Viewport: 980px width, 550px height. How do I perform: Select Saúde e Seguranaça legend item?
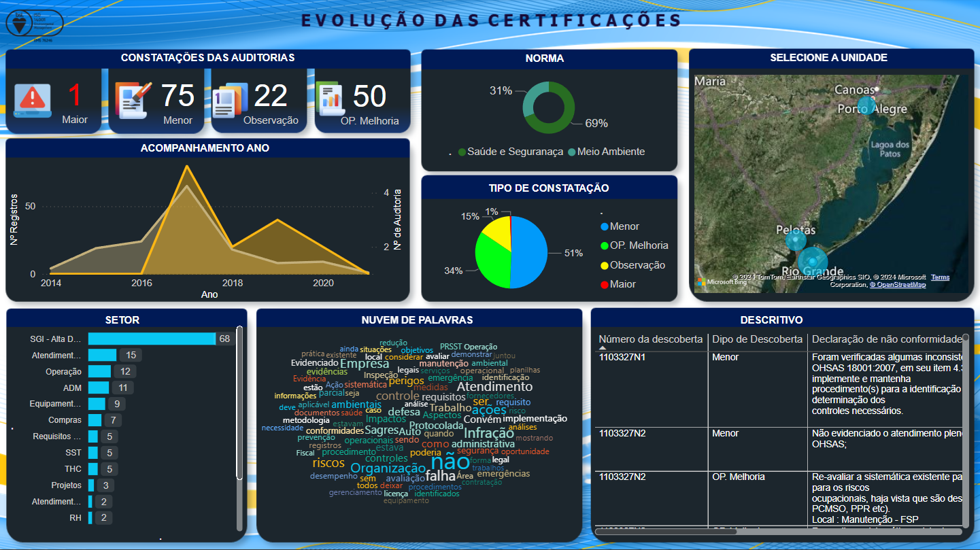514,152
